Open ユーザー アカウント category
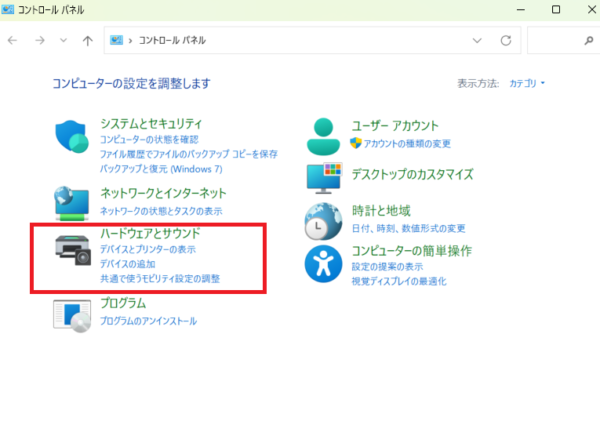Image resolution: width=600 pixels, height=421 pixels. 395,126
